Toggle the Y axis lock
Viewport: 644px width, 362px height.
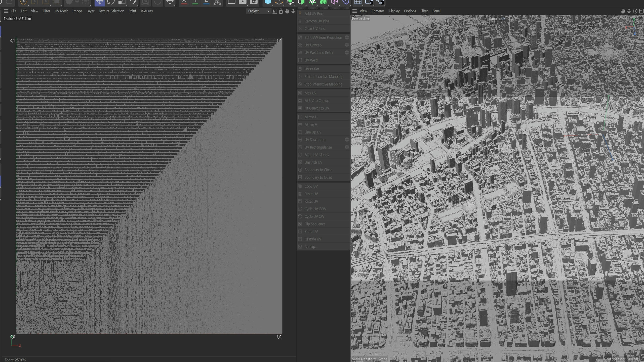(x=195, y=2)
